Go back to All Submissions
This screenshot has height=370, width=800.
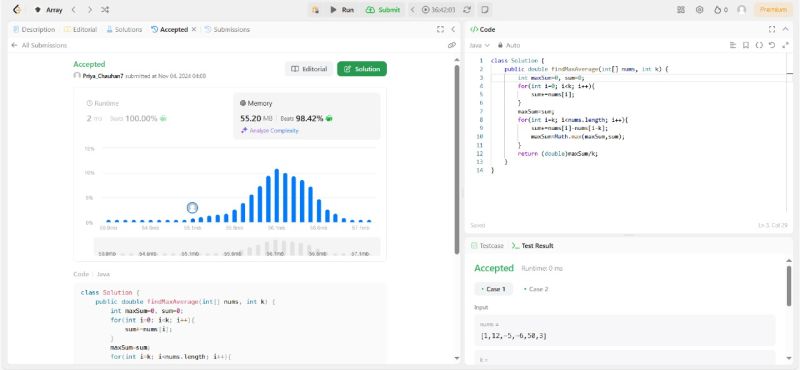tap(39, 45)
